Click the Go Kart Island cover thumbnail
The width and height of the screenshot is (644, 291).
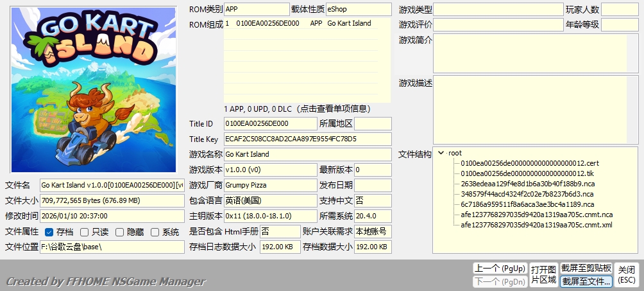pos(94,90)
